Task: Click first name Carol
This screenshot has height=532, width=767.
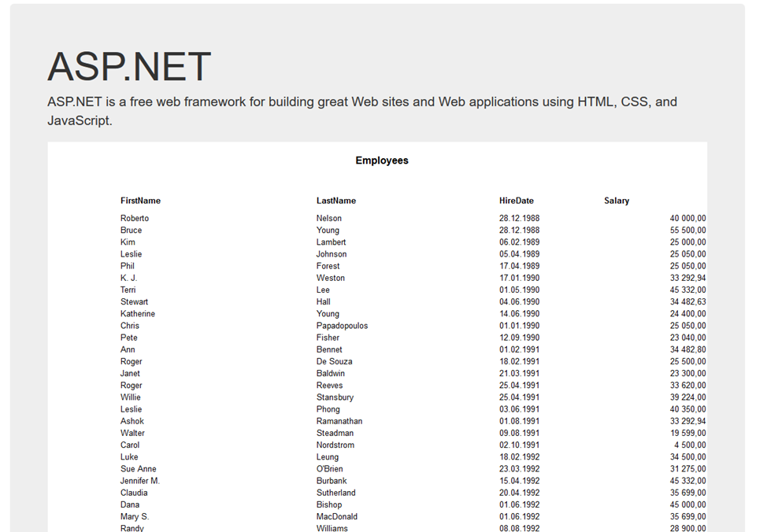Action: [130, 445]
